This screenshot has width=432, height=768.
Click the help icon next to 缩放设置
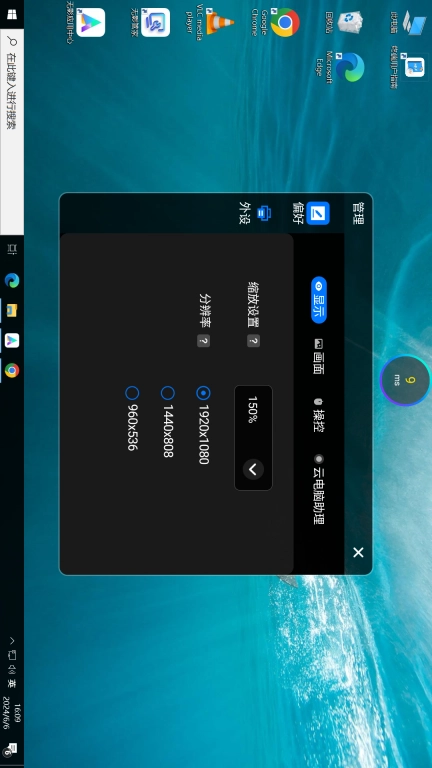pos(253,341)
